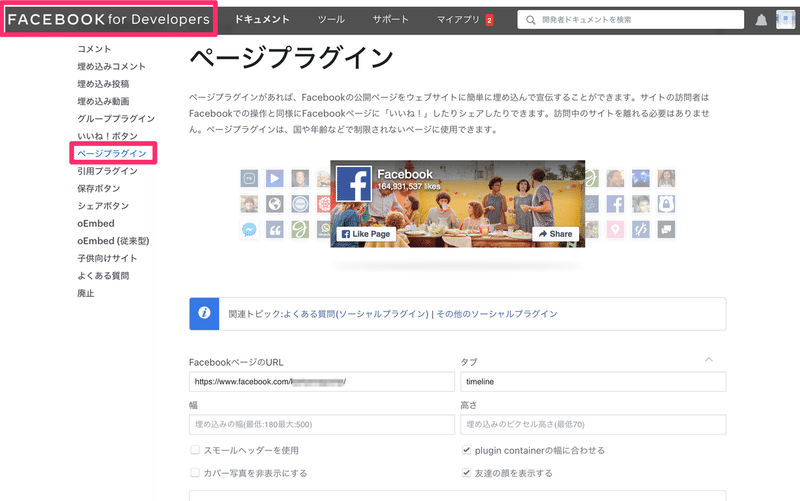Screen dimensions: 800x501
Task: Click the blue shield lock icon
Action: 666,204
